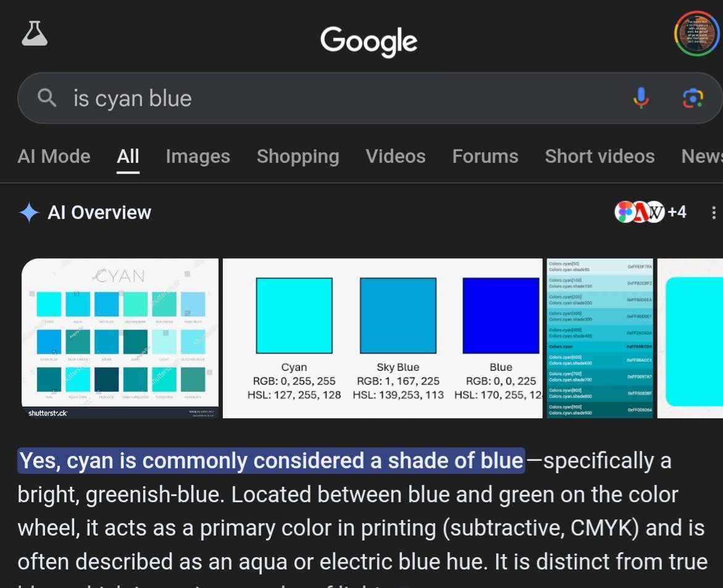The width and height of the screenshot is (723, 588).
Task: Open Google Lens camera search
Action: click(x=693, y=97)
